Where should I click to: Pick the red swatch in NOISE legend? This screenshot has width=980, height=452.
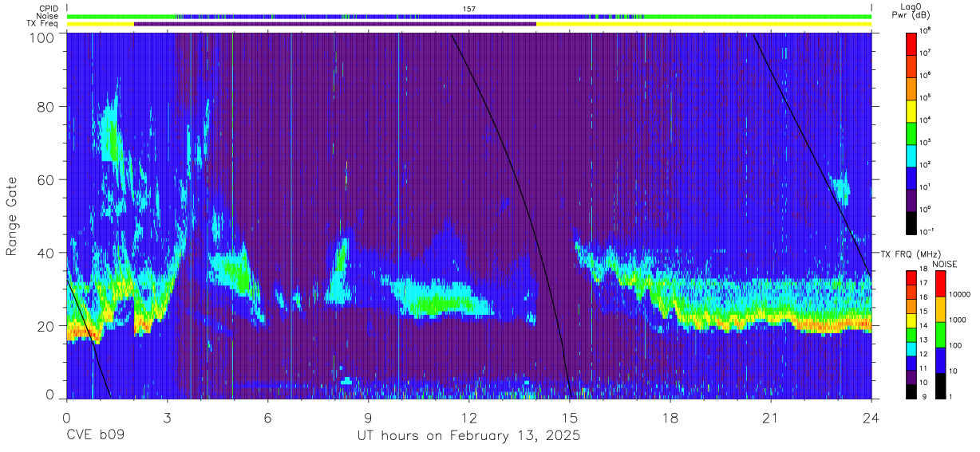point(940,283)
